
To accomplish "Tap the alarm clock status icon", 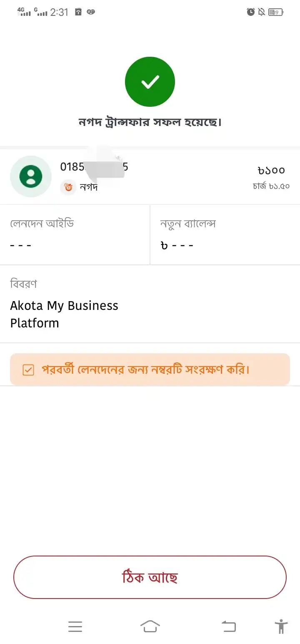I will click(251, 12).
